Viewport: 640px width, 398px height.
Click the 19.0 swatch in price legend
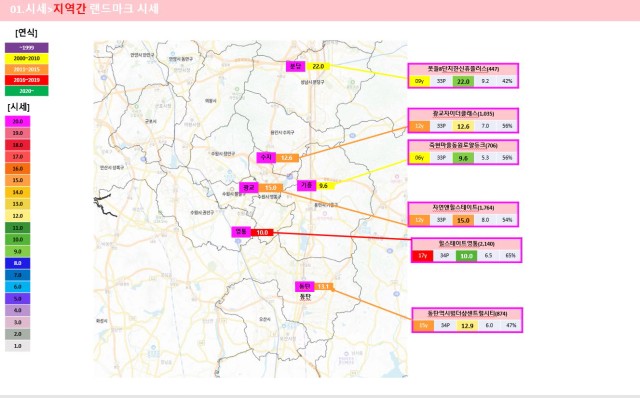tap(18, 133)
